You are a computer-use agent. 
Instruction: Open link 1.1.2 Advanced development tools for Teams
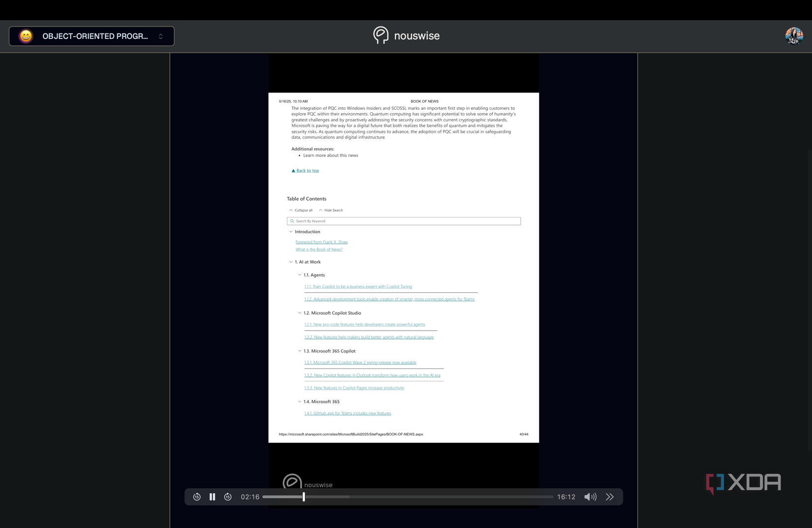pos(389,299)
